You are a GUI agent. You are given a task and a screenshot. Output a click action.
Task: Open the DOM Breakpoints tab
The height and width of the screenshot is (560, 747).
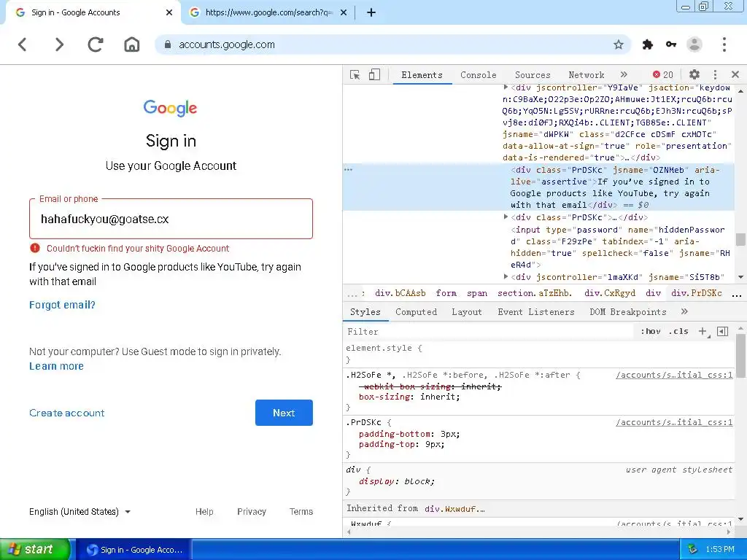pyautogui.click(x=628, y=312)
